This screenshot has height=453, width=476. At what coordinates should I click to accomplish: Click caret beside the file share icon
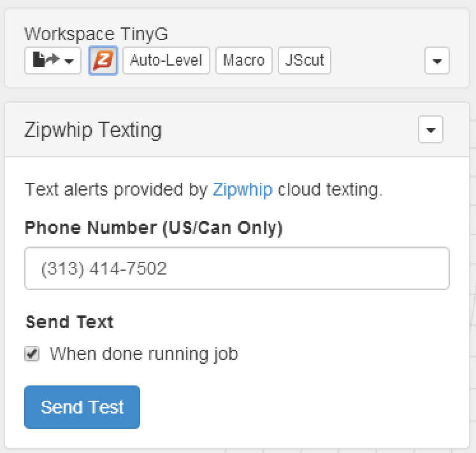point(69,62)
